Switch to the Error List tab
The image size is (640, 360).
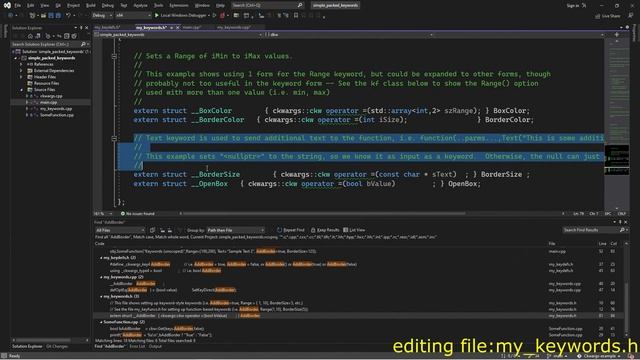[x=137, y=347]
